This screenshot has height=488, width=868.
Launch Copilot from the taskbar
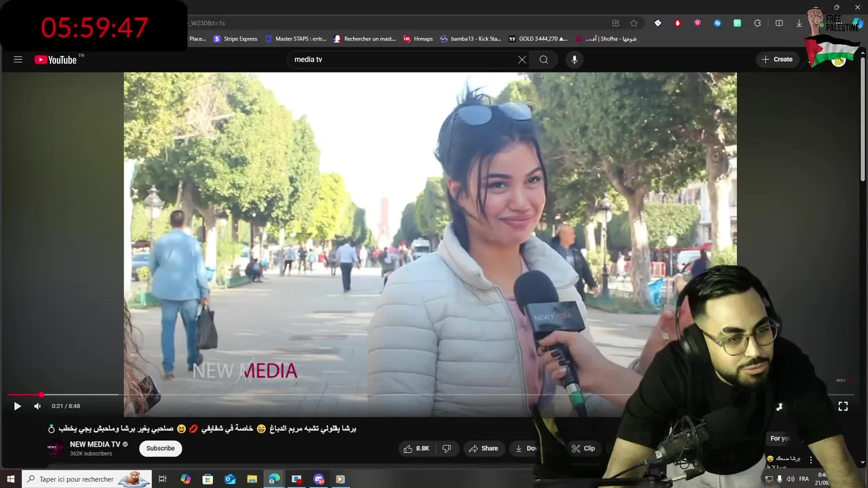click(186, 479)
